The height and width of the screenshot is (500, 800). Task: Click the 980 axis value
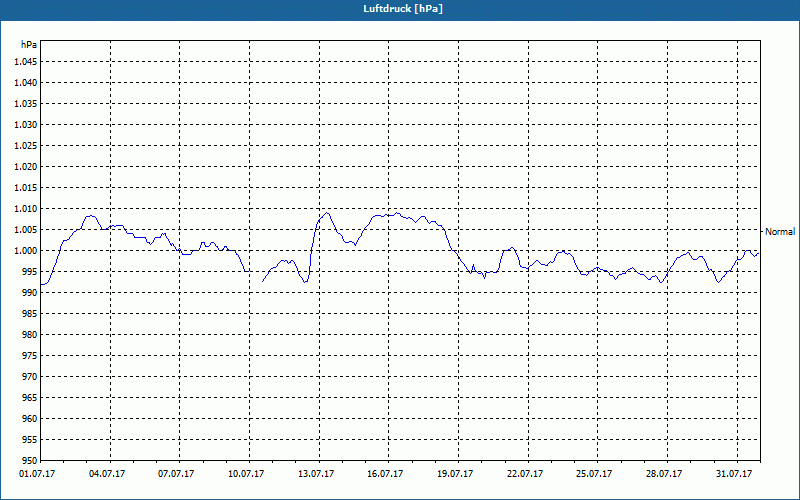click(30, 335)
